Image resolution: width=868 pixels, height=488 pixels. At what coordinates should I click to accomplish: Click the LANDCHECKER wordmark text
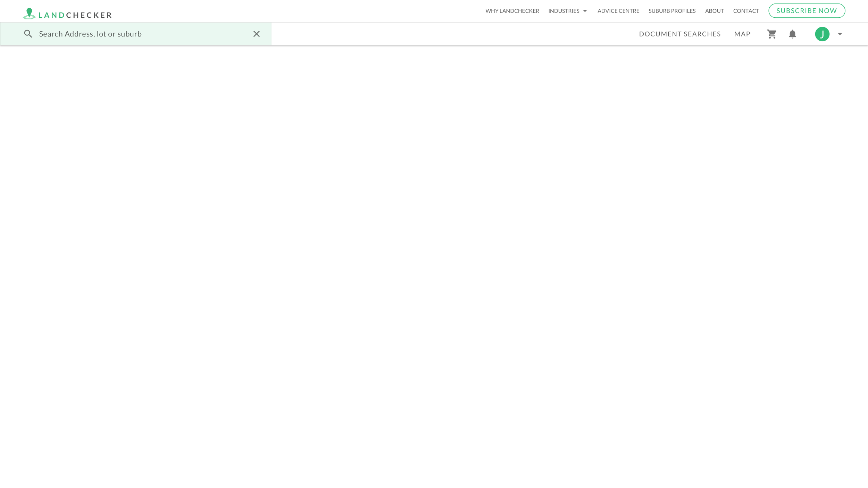[75, 15]
